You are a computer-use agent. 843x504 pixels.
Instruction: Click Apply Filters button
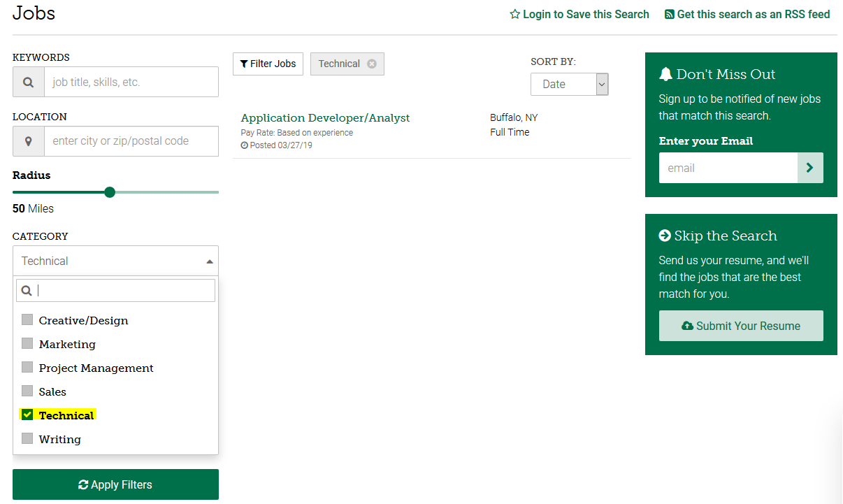pyautogui.click(x=115, y=484)
